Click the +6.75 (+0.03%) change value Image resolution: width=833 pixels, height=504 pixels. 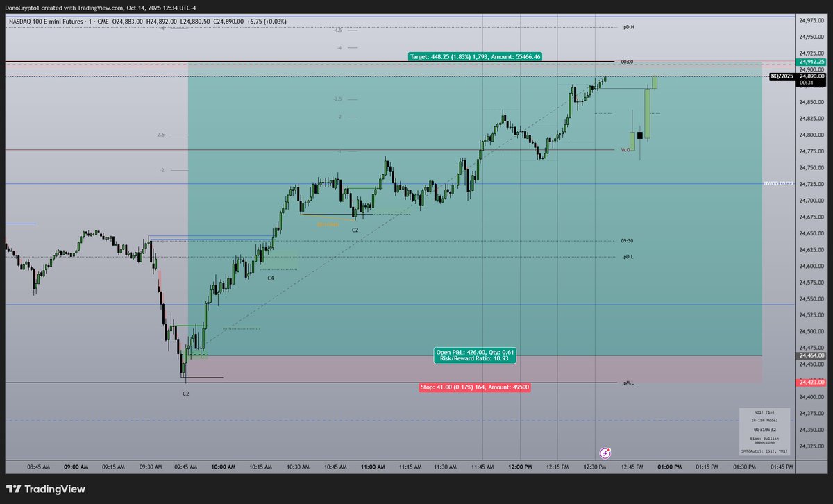coord(267,22)
